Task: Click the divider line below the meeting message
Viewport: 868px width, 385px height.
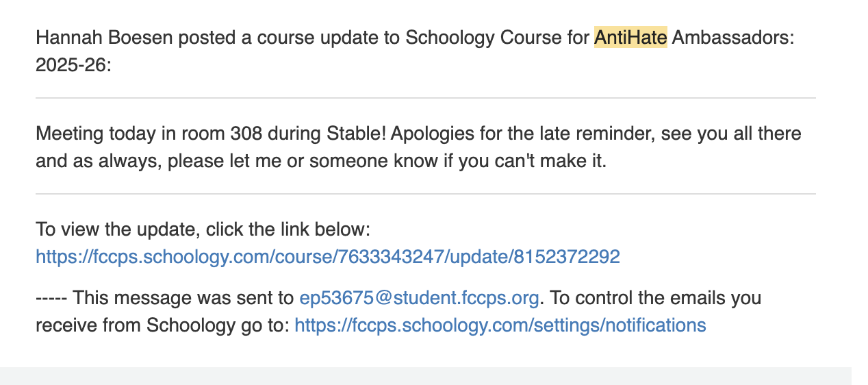Action: [x=425, y=194]
